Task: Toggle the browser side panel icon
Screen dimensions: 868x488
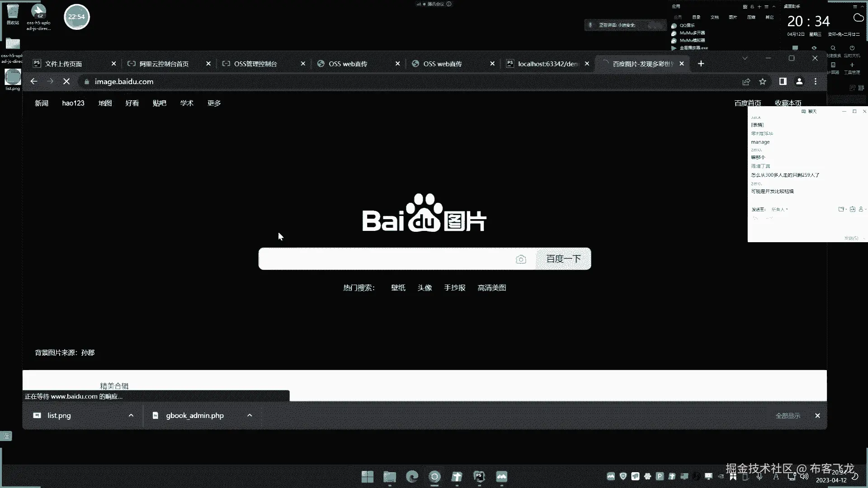Action: click(783, 81)
